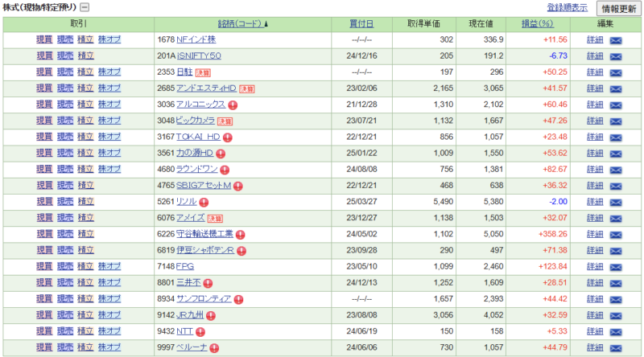Image resolution: width=644 pixels, height=357 pixels.
Task: Click envelope icon in リソル row
Action: [x=616, y=203]
